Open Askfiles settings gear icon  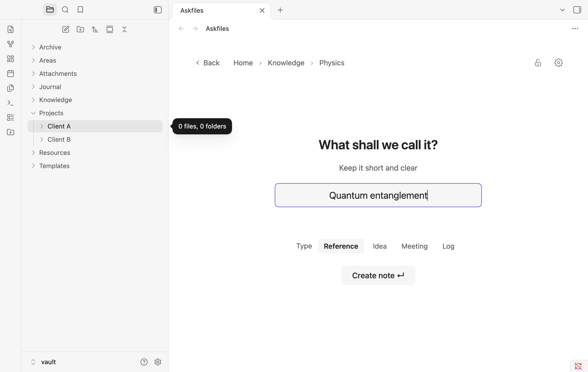pos(559,63)
